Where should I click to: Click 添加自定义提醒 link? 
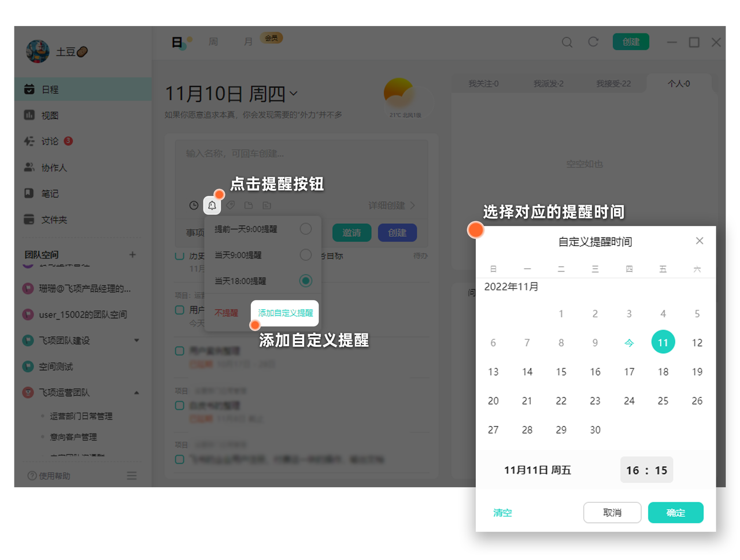tap(285, 313)
